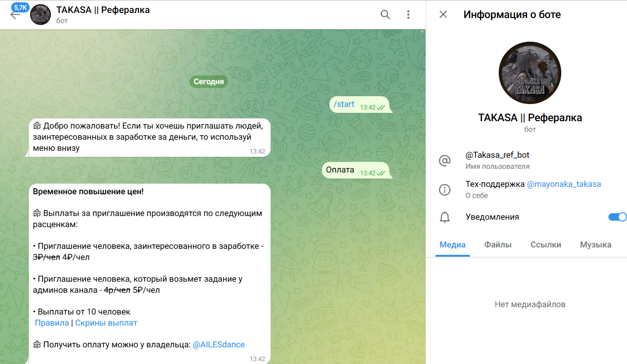The height and width of the screenshot is (364, 627).
Task: Open search in the chat
Action: tap(385, 15)
